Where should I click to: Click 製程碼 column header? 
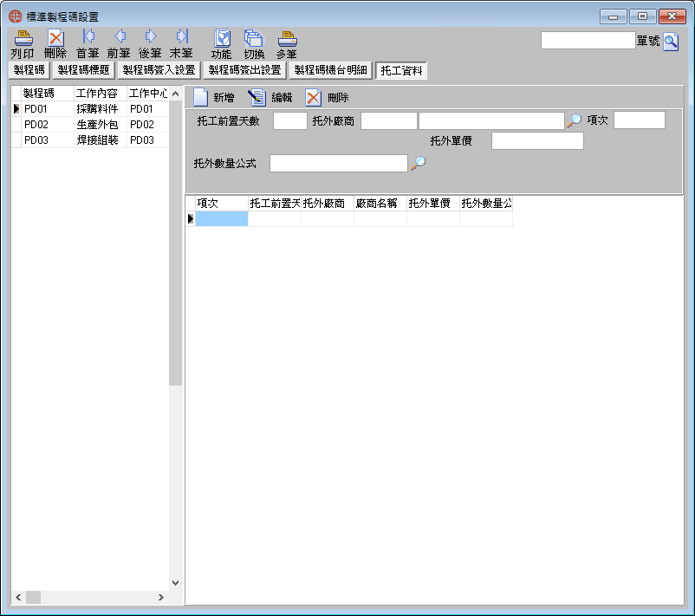pos(47,93)
